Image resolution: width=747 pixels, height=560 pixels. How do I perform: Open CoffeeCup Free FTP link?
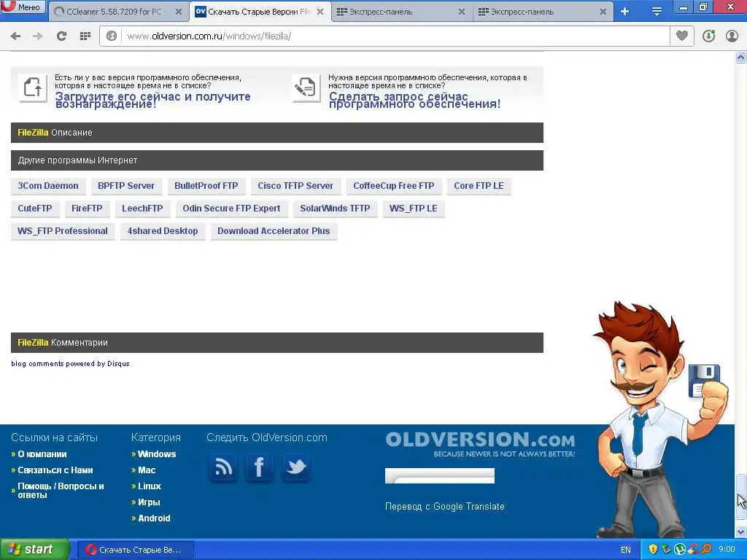point(393,186)
